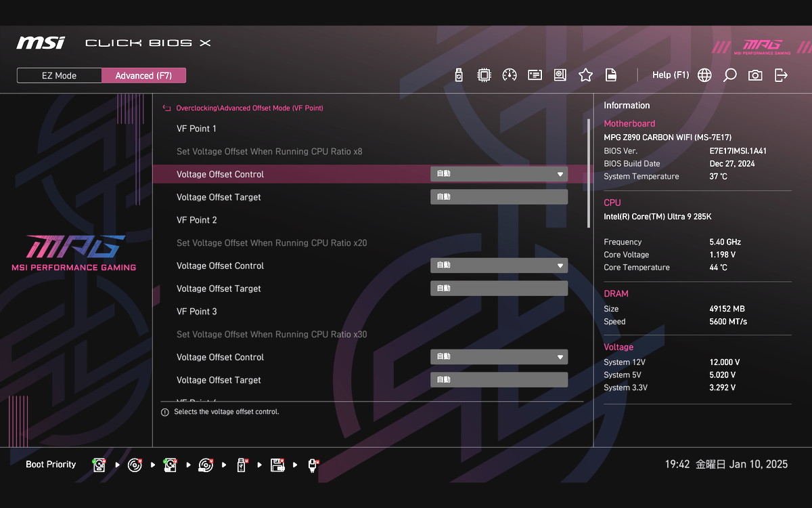Click the DRAM speed '5600 MT/s'
The height and width of the screenshot is (508, 812).
[728, 322]
